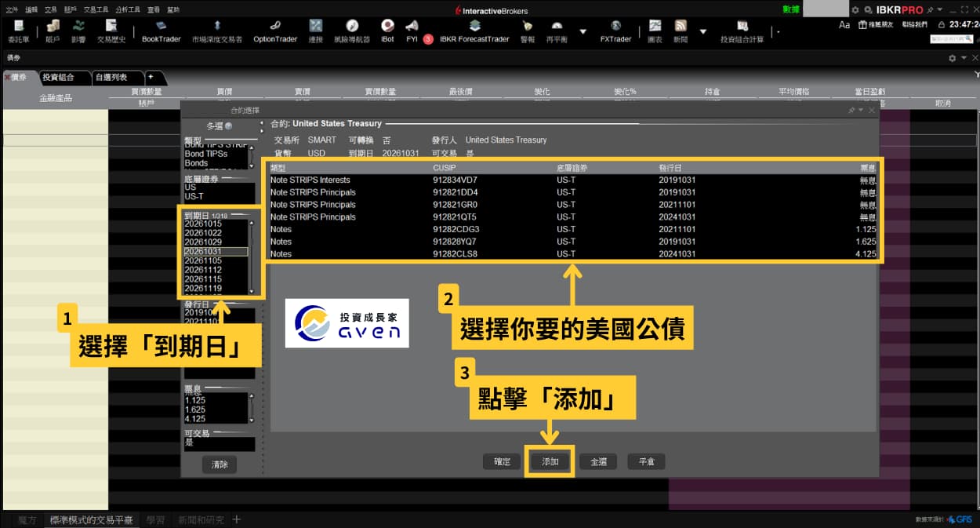Select Note STRIPS Interests row 912834VD7
Image resolution: width=980 pixels, height=528 pixels.
[573, 180]
